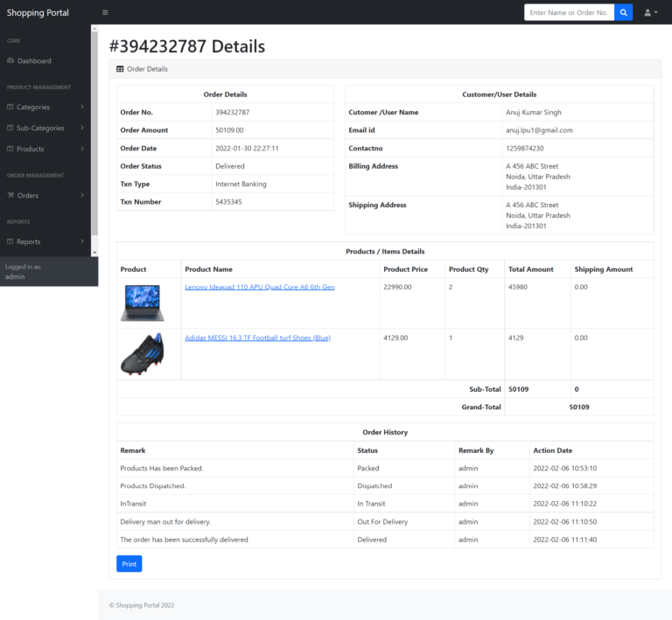Click the Categories columns icon
The height and width of the screenshot is (620, 672).
tap(10, 107)
